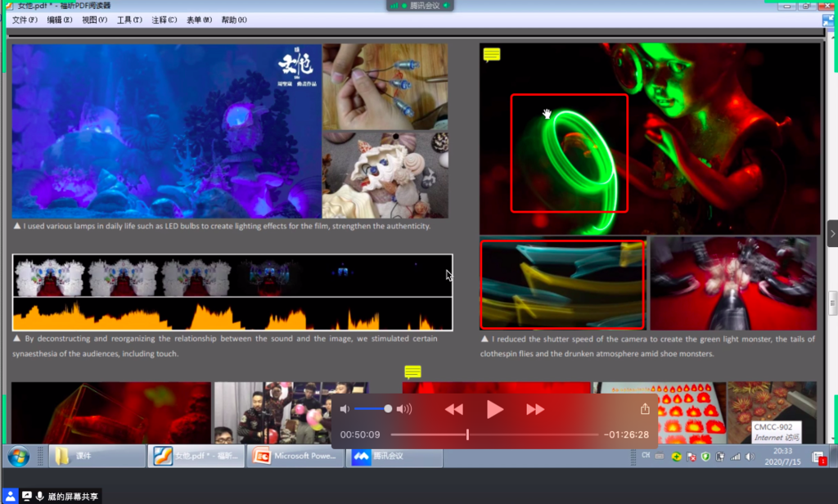Open the green shield security tray icon
Image resolution: width=838 pixels, height=504 pixels.
[x=705, y=457]
